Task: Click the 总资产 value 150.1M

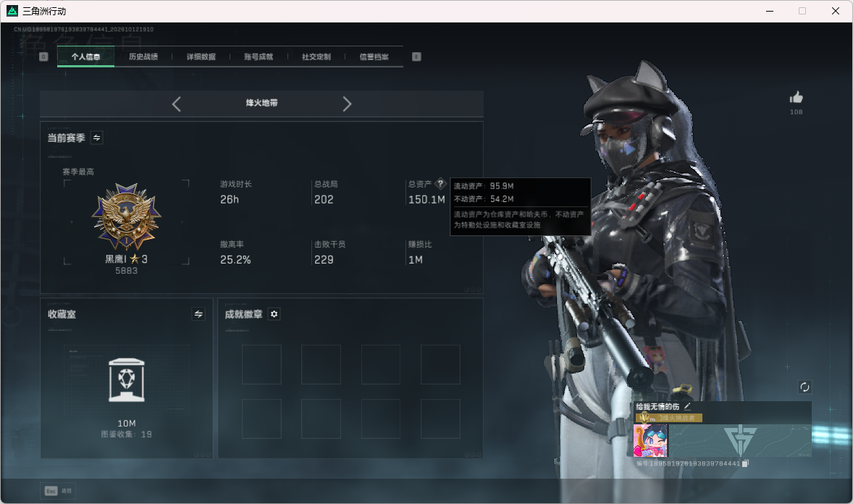Action: [x=426, y=200]
